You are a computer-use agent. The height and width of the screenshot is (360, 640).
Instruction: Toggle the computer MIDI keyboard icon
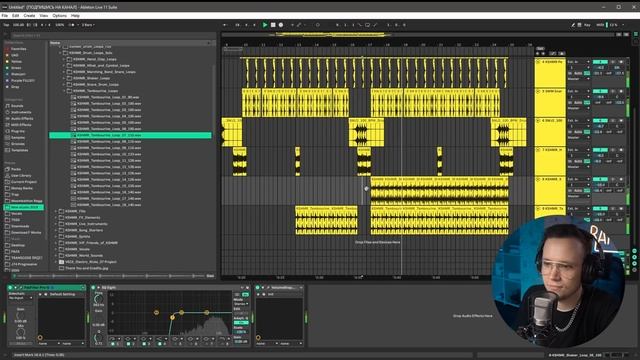579,25
